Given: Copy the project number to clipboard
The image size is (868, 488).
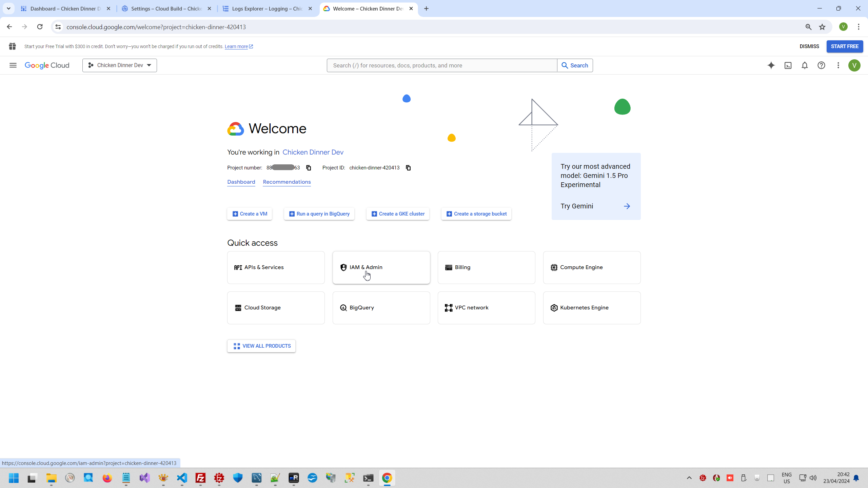Looking at the screenshot, I should click(309, 168).
